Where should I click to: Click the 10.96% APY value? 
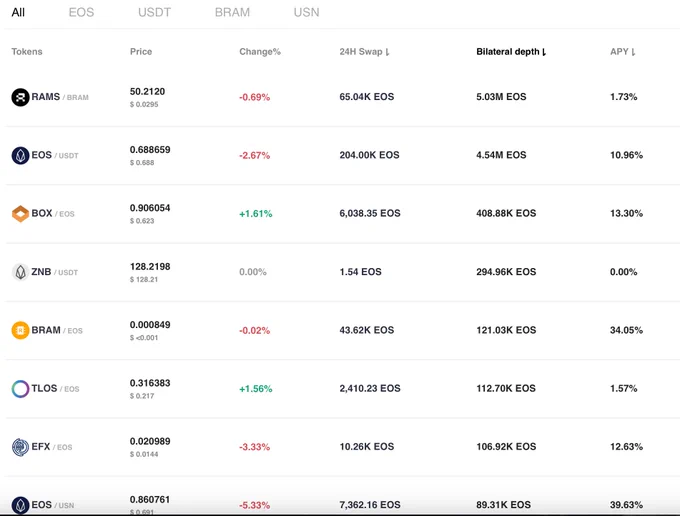click(626, 155)
